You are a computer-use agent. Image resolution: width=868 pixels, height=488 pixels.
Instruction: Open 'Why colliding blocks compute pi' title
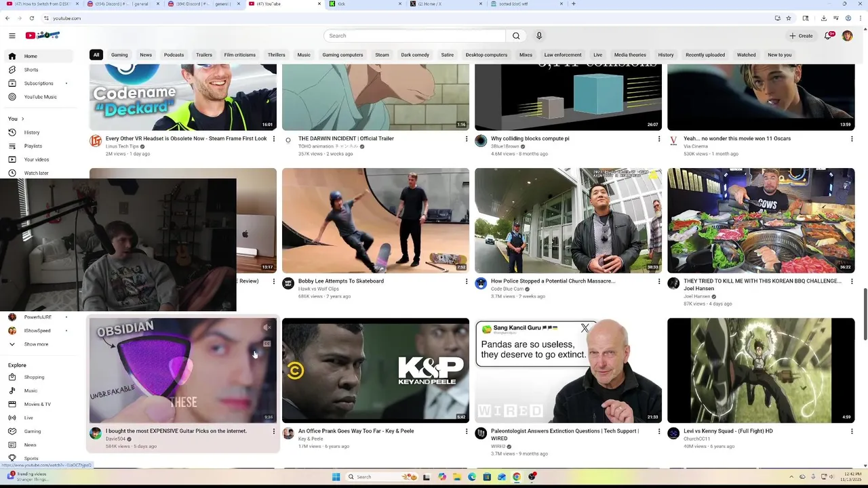(530, 138)
